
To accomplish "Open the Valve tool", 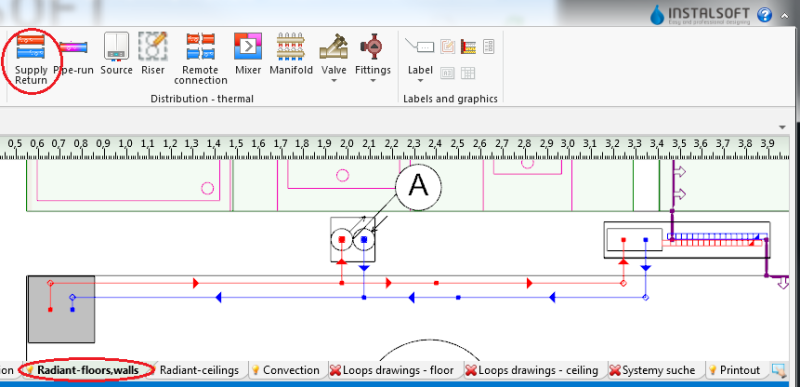I will [x=334, y=55].
